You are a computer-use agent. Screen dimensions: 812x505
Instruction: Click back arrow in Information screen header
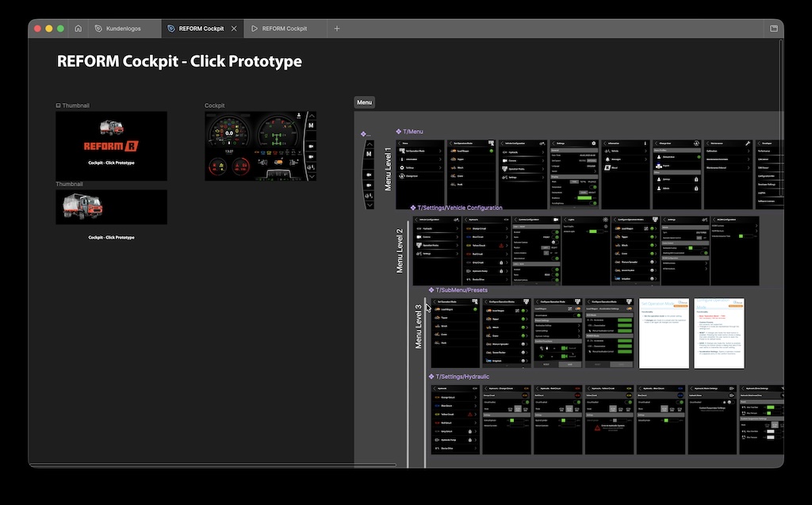(605, 143)
